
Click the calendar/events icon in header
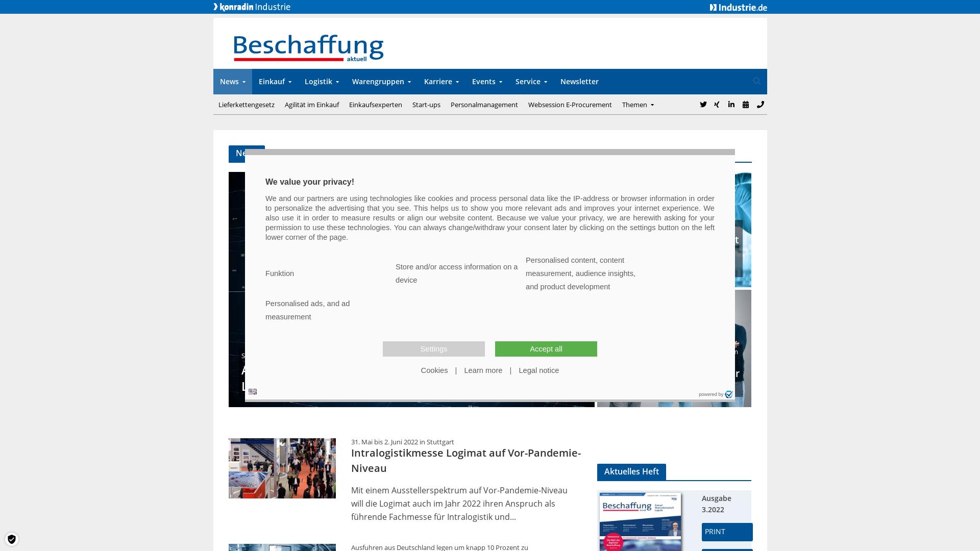coord(745,104)
